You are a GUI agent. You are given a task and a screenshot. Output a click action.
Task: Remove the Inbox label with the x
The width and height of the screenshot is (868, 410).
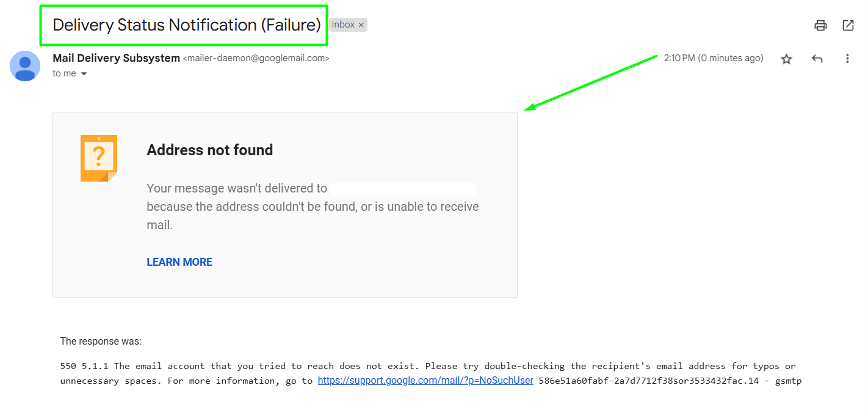pos(361,24)
